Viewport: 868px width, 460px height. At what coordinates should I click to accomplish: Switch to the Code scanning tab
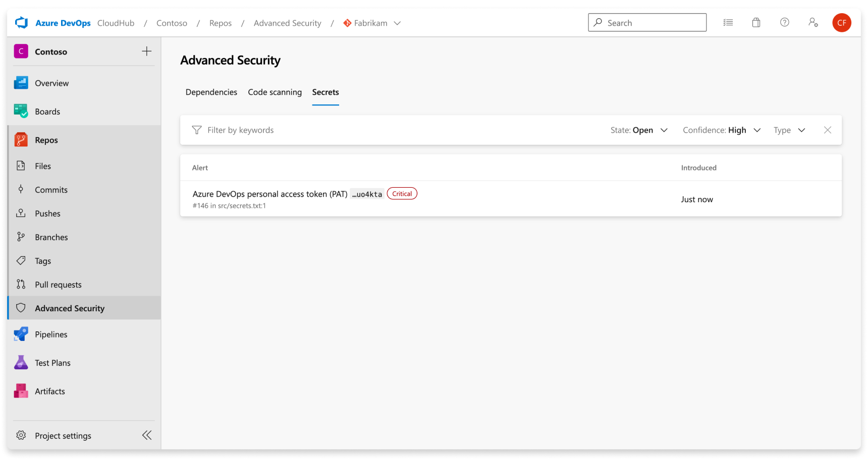click(x=275, y=92)
